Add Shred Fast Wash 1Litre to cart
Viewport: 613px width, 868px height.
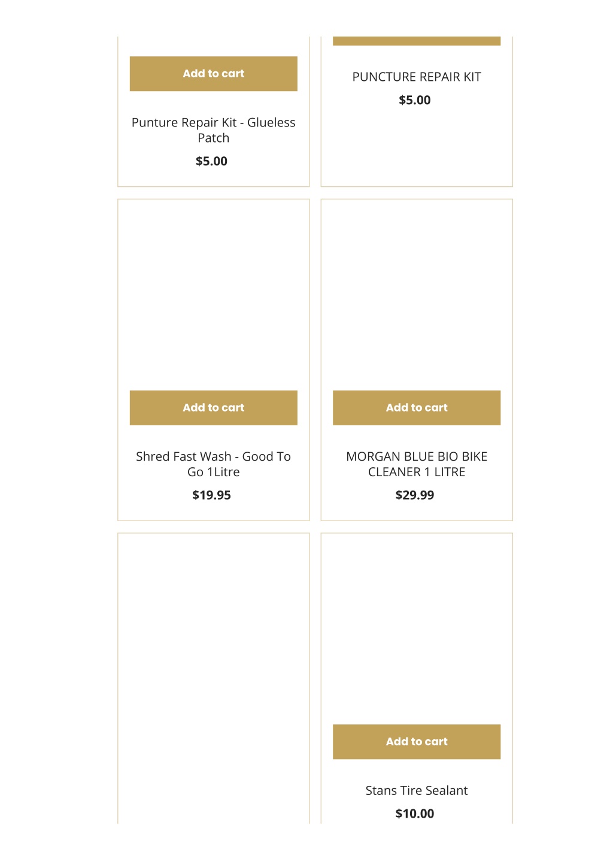(213, 408)
